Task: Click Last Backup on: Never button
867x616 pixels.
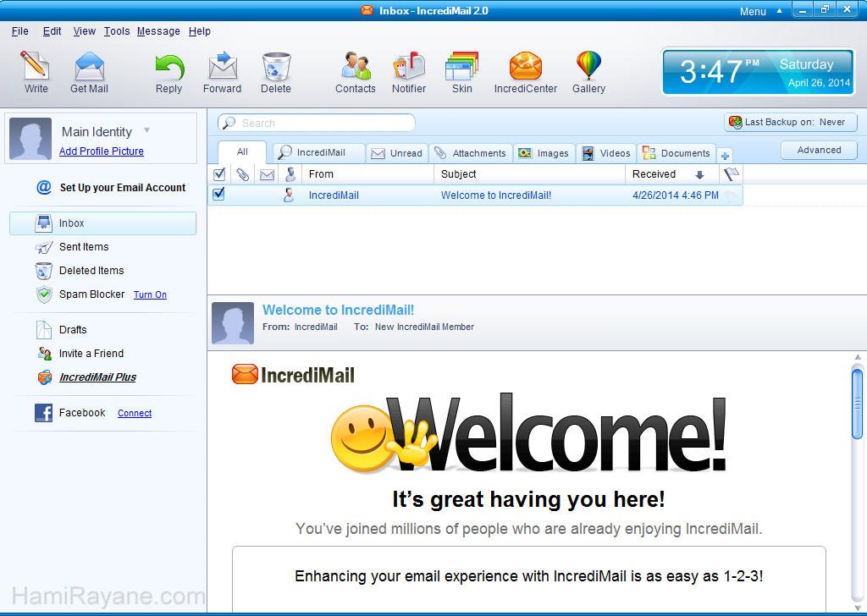Action: (791, 122)
